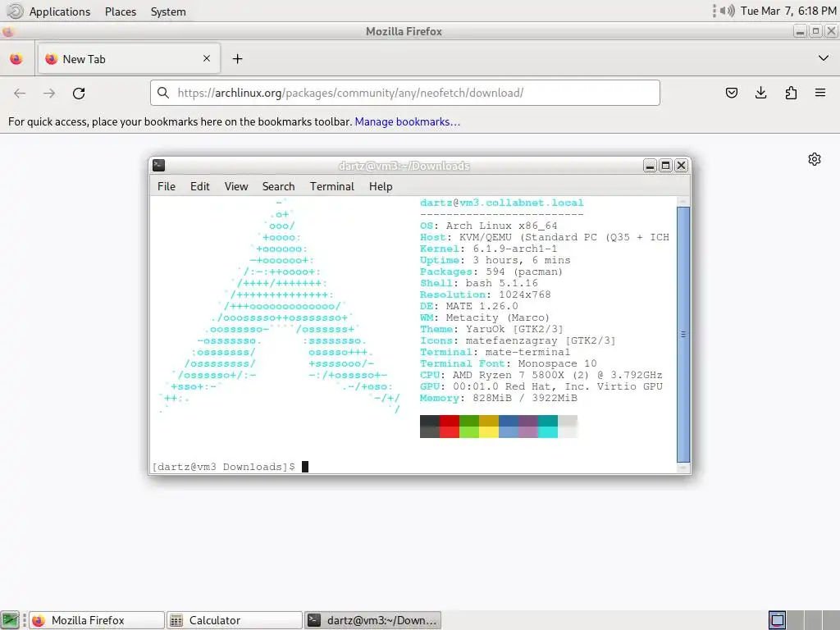The image size is (840, 630).
Task: Minimize the terminal window
Action: 650,166
